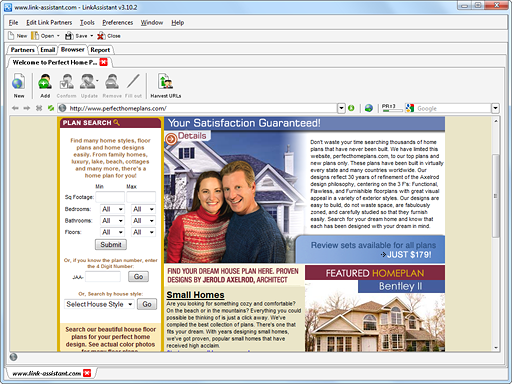
Task: Expand the Open button dropdown arrow
Action: (58, 36)
